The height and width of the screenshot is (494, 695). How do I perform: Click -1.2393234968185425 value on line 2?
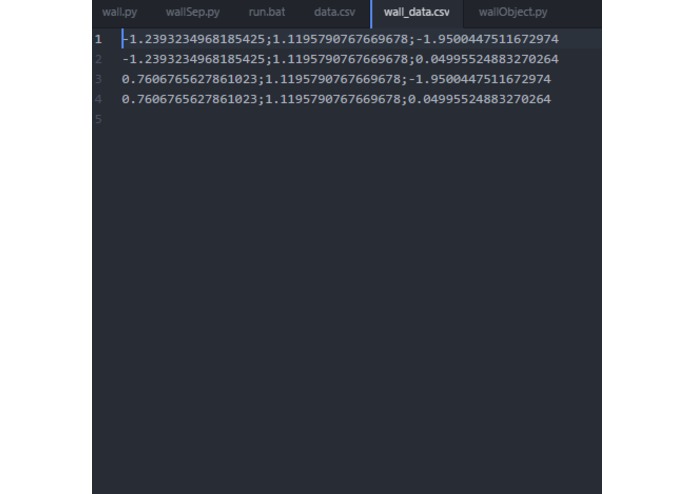coord(193,59)
